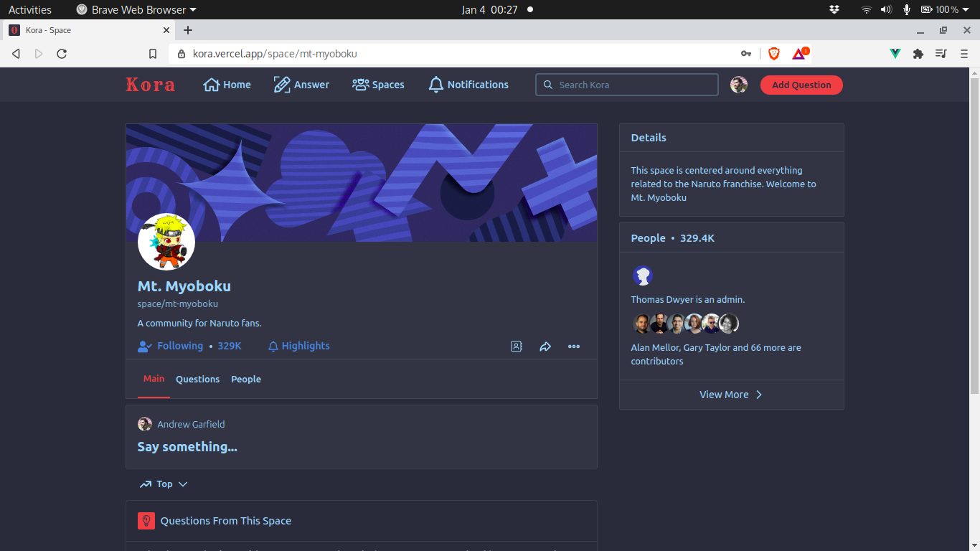The height and width of the screenshot is (551, 980).
Task: Reload the page with refresh icon
Action: point(62,54)
